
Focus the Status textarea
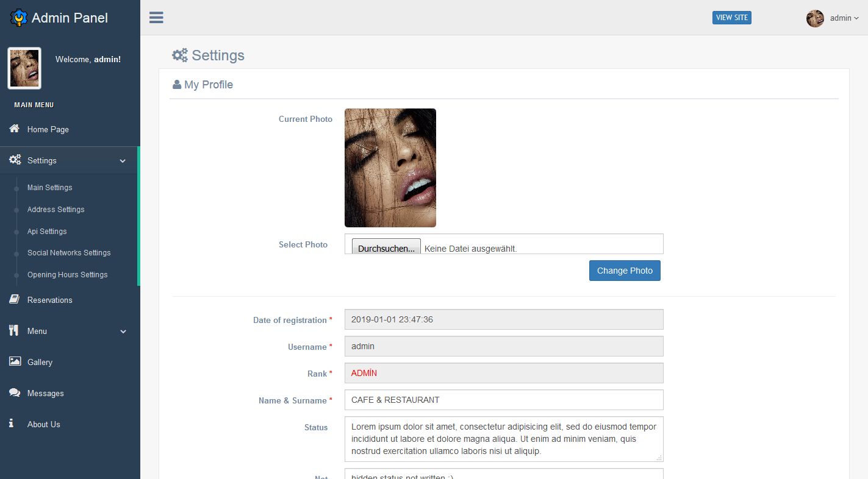[504, 439]
